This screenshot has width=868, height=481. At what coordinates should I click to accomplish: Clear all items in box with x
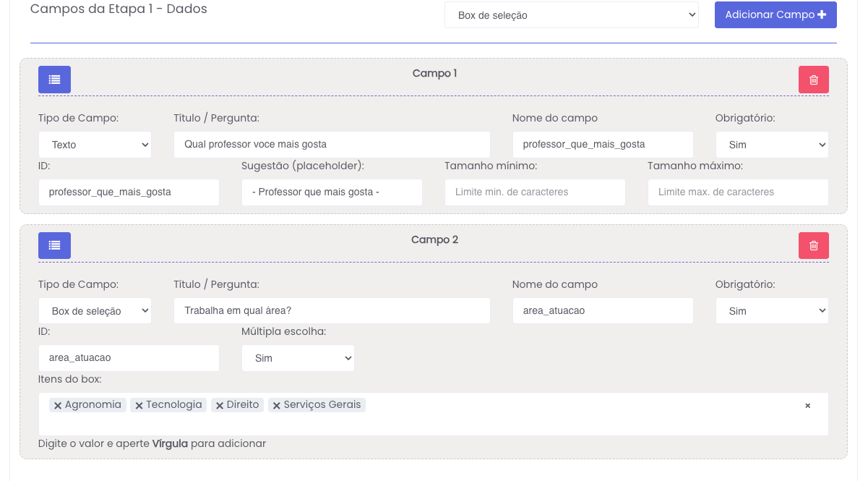(x=807, y=406)
